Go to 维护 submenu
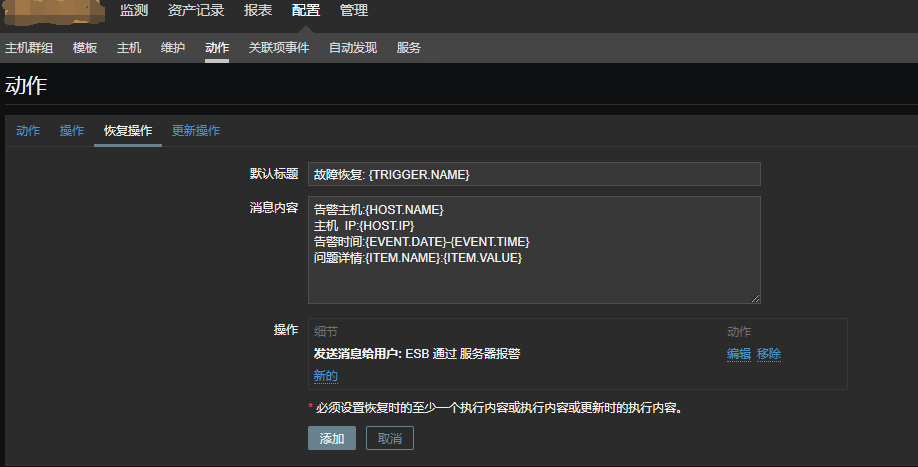Image resolution: width=918 pixels, height=467 pixels. 173,48
